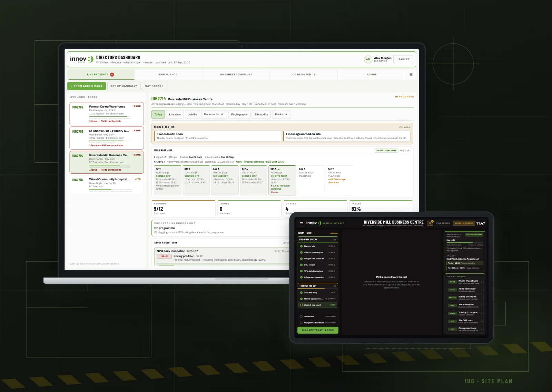
Task: Expand the ASB5 notification row chevron
Action: click(481, 290)
